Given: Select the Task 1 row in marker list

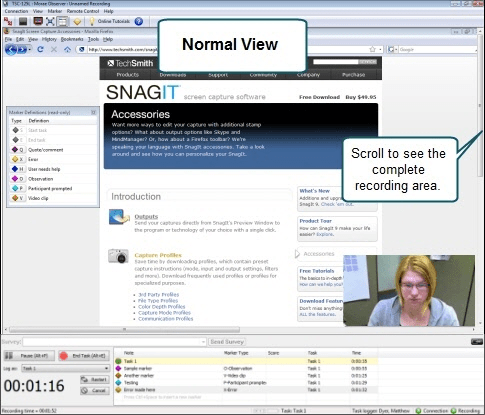Looking at the screenshot, I should click(246, 361).
